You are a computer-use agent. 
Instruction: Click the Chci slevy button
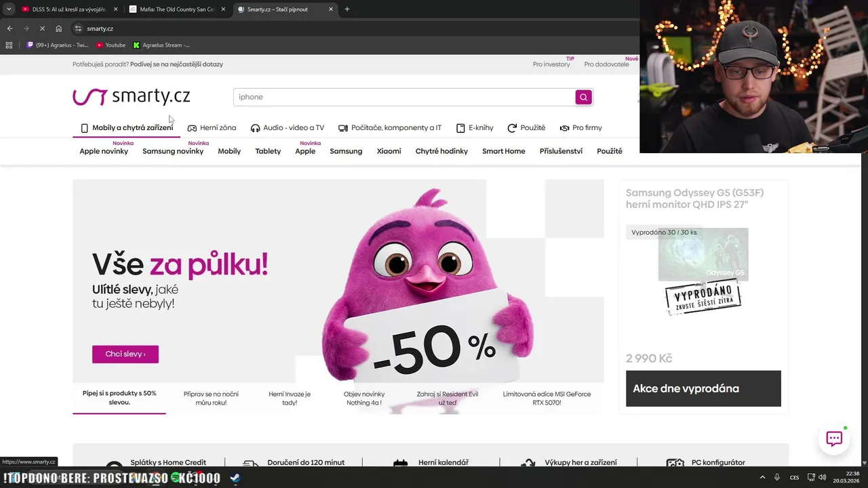pos(125,354)
